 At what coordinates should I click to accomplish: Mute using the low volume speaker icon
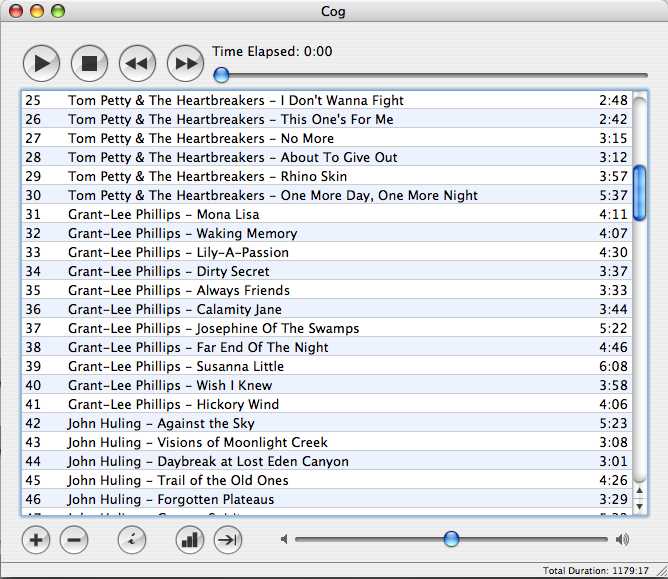point(284,540)
